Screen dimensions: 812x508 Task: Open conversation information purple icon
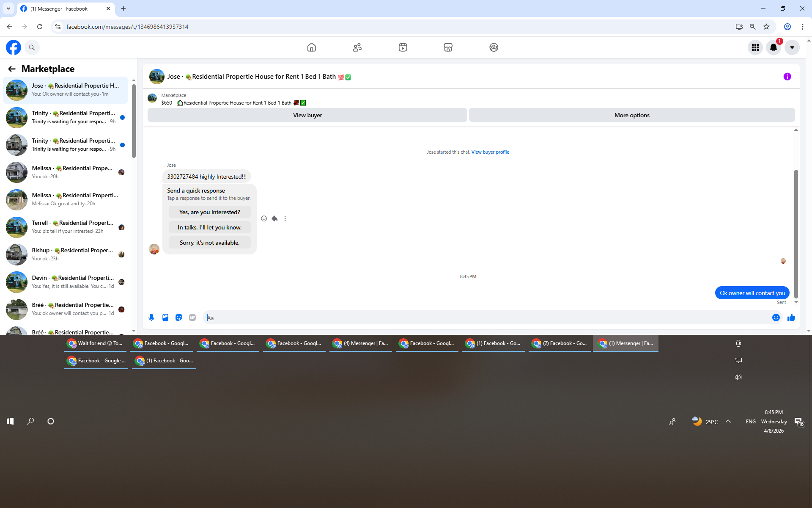[787, 77]
